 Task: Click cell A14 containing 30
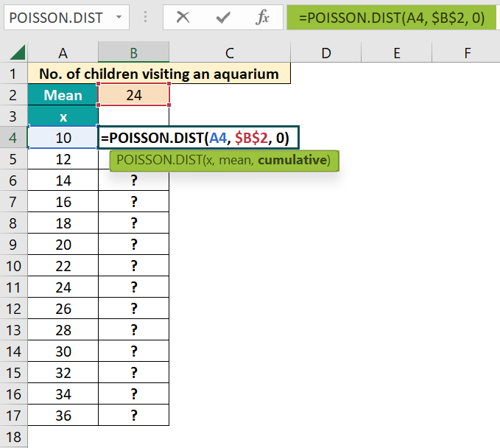63,351
